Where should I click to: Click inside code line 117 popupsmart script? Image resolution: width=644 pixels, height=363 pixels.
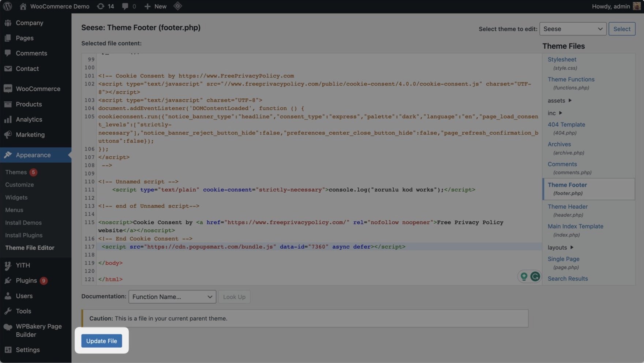point(253,247)
